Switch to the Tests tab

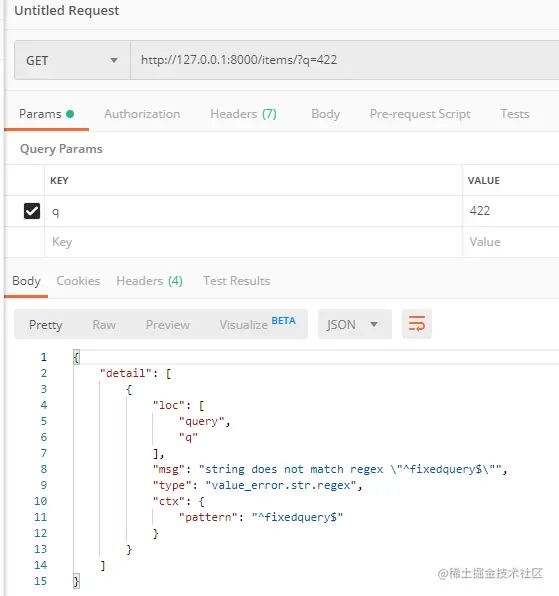point(515,114)
